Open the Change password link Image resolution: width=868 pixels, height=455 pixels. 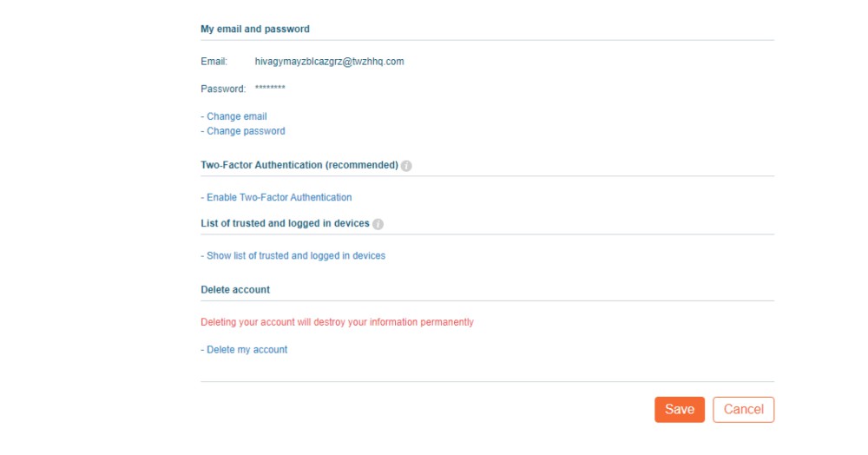(x=243, y=131)
